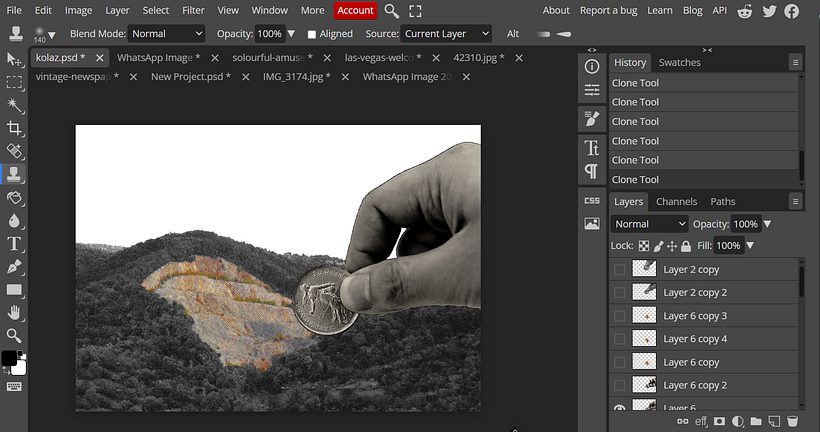
Task: Switch to the Channels tab
Action: click(677, 201)
